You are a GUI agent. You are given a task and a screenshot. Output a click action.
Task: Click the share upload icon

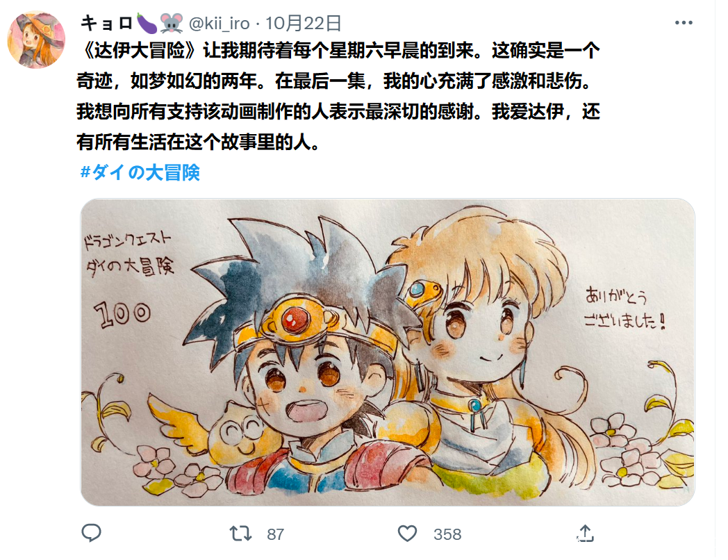585,533
